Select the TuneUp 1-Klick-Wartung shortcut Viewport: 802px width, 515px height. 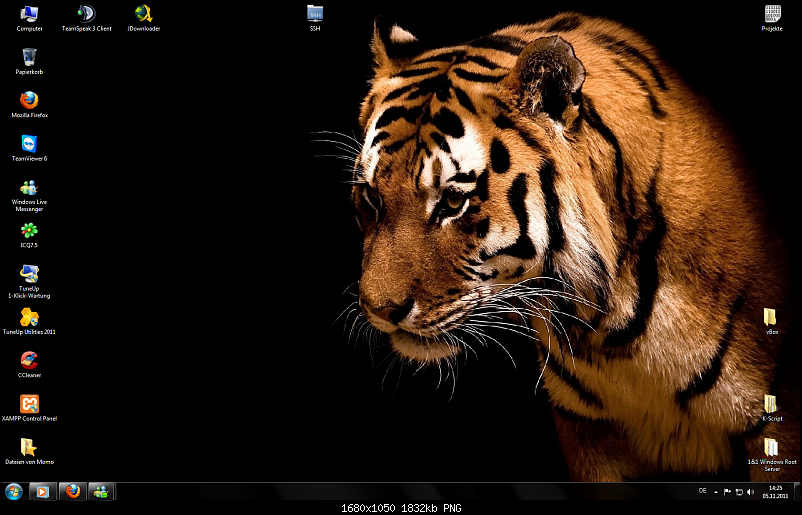coord(29,281)
